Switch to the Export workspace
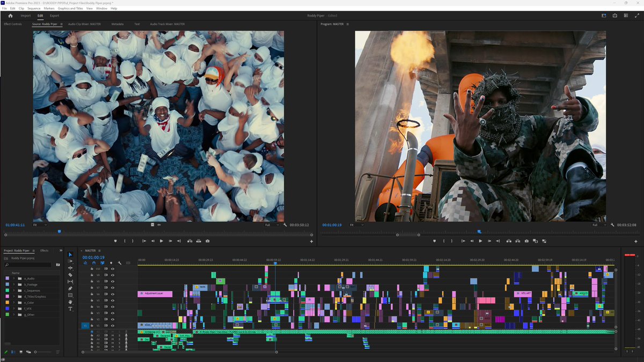644x362 pixels. tap(54, 15)
